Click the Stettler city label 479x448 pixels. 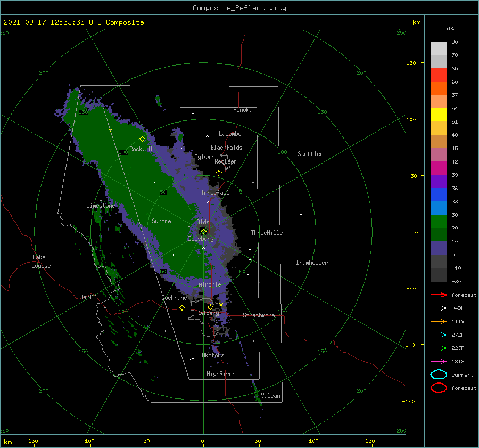click(310, 154)
